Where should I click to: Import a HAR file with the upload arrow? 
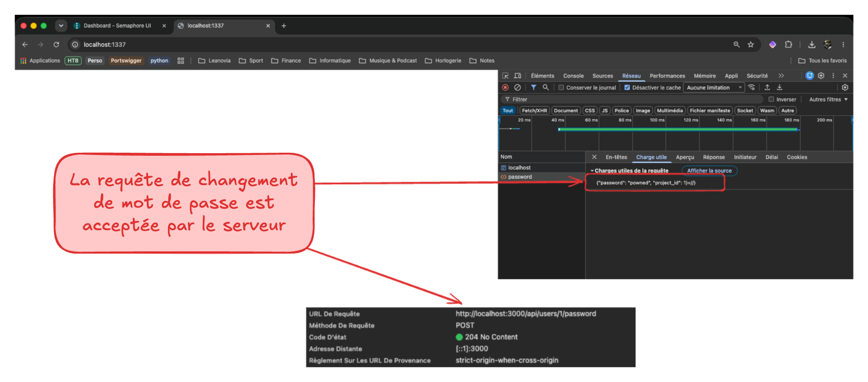[767, 87]
